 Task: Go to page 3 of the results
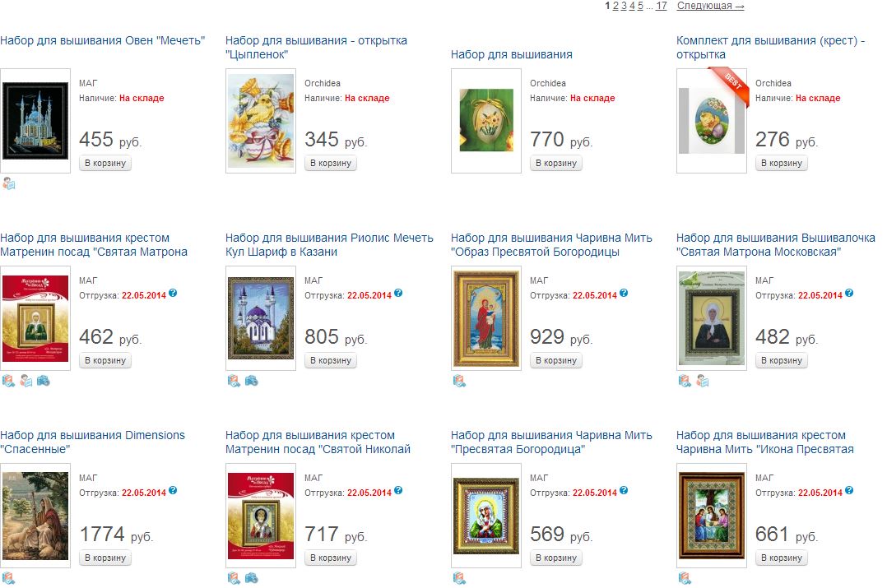[624, 6]
